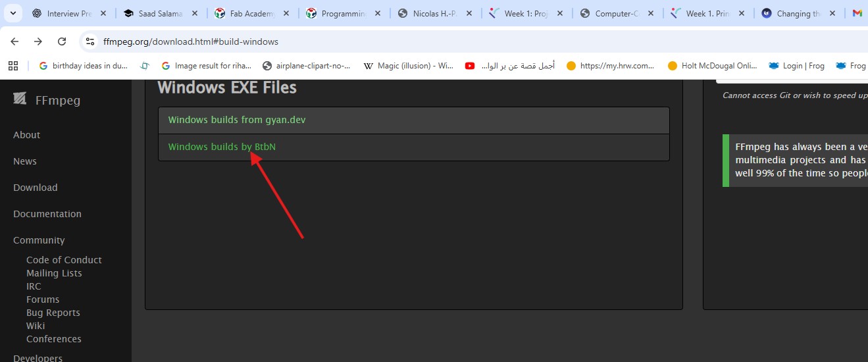Close the Nicolas H.-P tab

[469, 13]
